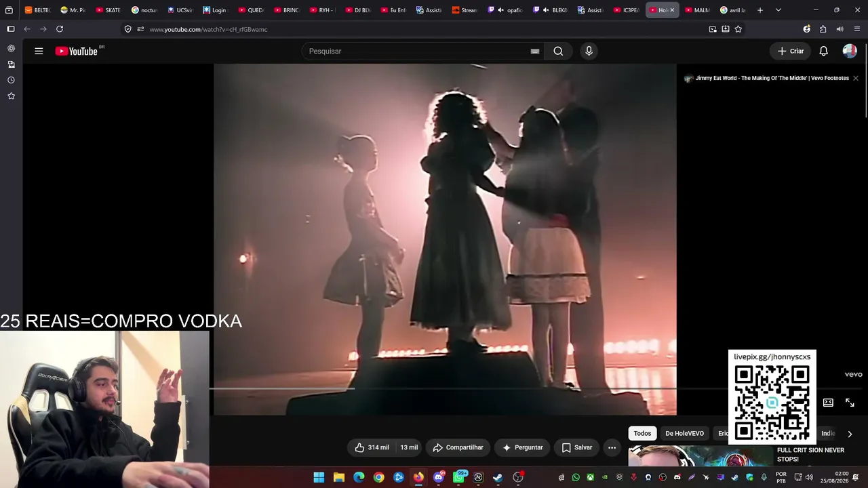Open WhatsApp from the taskbar
This screenshot has width=868, height=488.
pos(458,477)
